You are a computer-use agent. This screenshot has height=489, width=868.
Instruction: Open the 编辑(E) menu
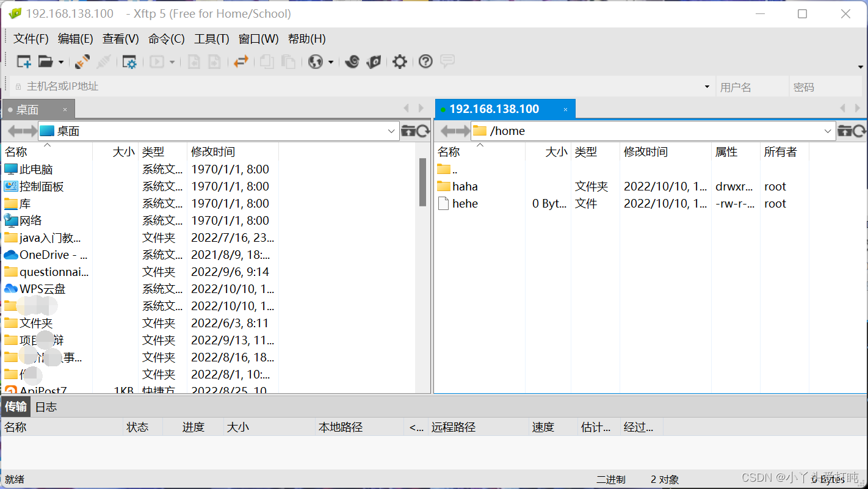coord(75,39)
